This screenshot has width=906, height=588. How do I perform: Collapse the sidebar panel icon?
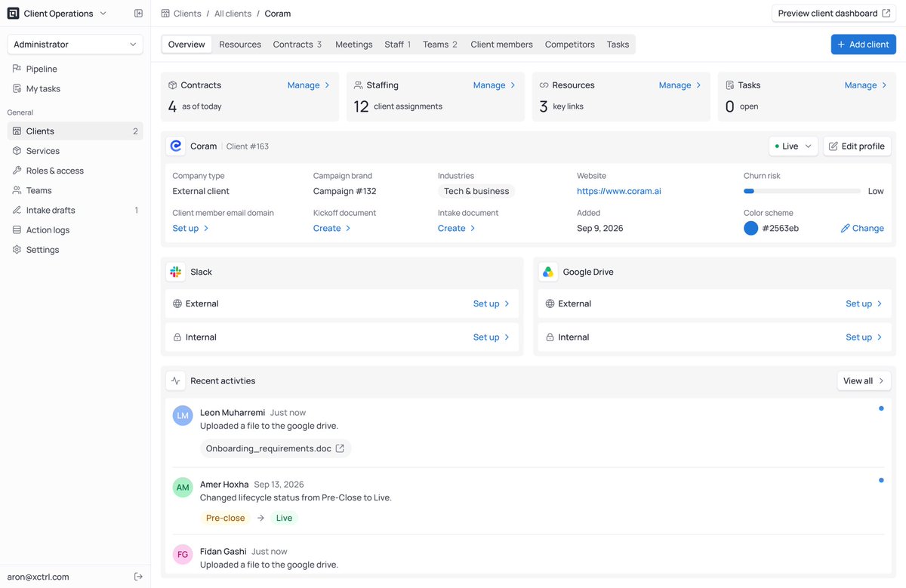138,14
